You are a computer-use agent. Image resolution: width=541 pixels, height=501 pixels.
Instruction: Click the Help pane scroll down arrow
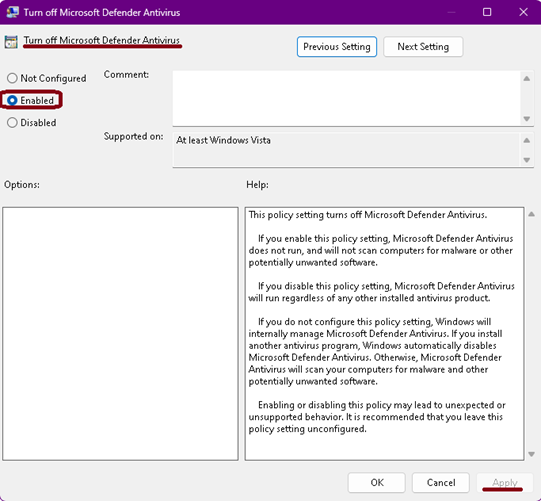point(532,454)
